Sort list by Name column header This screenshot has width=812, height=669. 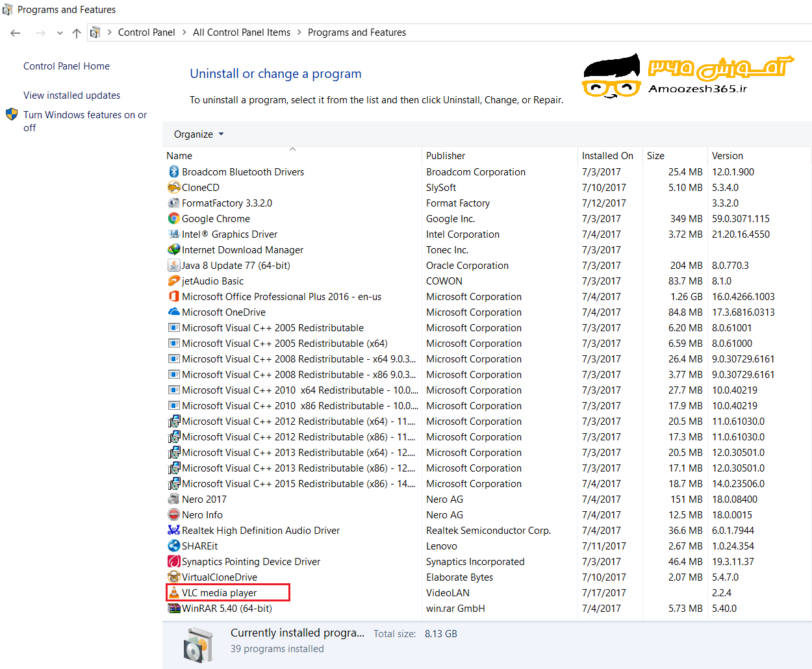pyautogui.click(x=292, y=156)
